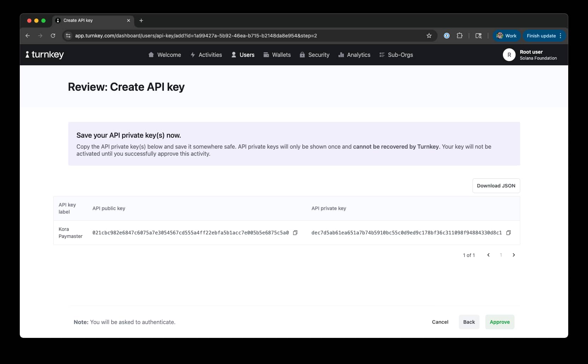The width and height of the screenshot is (588, 364).
Task: Open the Root user profile menu
Action: click(530, 55)
